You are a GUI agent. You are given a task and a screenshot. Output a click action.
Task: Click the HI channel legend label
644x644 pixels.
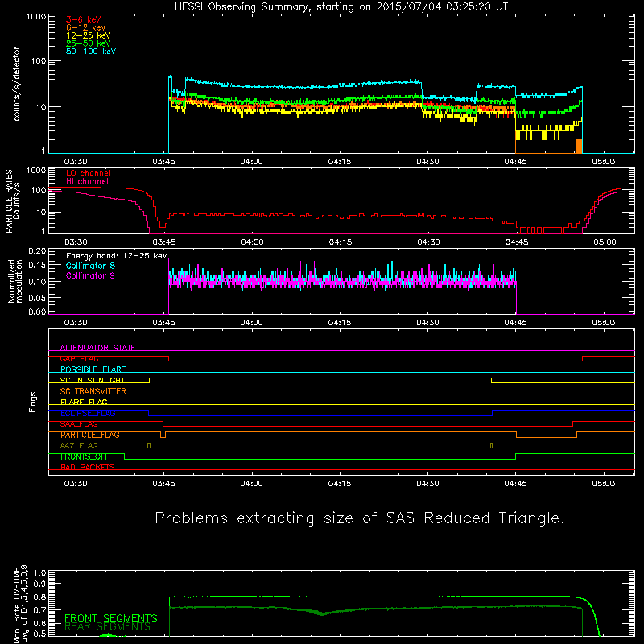tap(87, 182)
